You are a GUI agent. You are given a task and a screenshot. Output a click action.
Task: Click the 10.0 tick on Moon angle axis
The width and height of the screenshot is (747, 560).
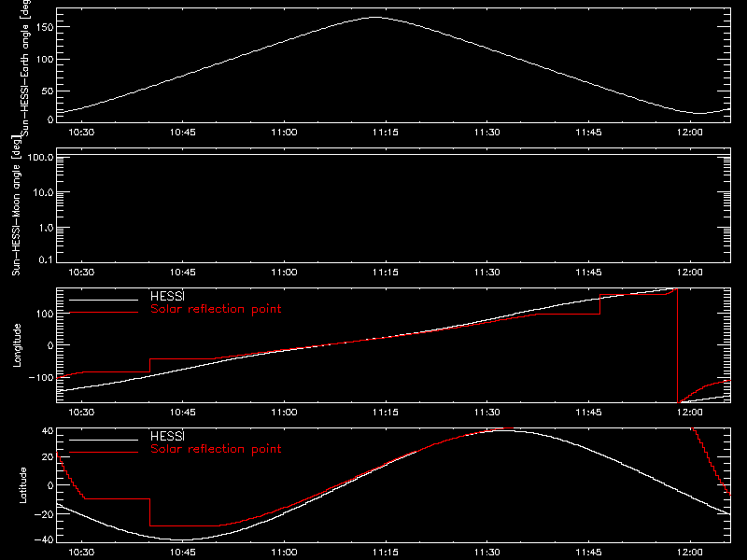pos(42,192)
